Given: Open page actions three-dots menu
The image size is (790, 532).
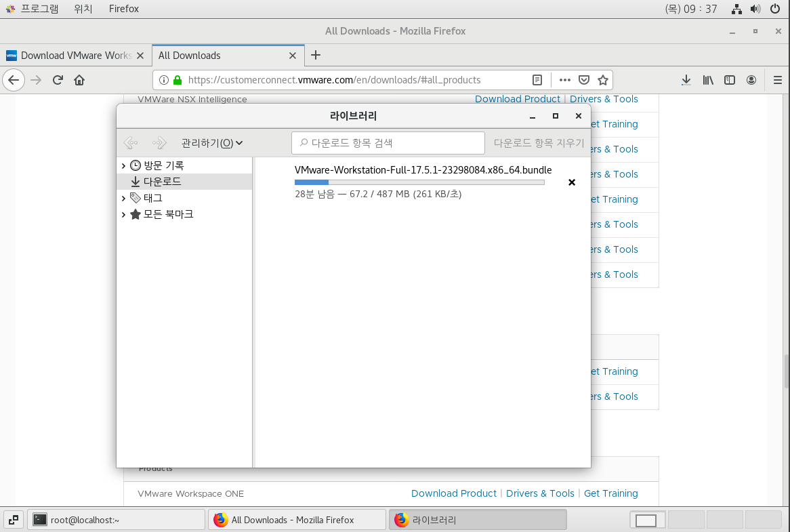Looking at the screenshot, I should pyautogui.click(x=565, y=80).
